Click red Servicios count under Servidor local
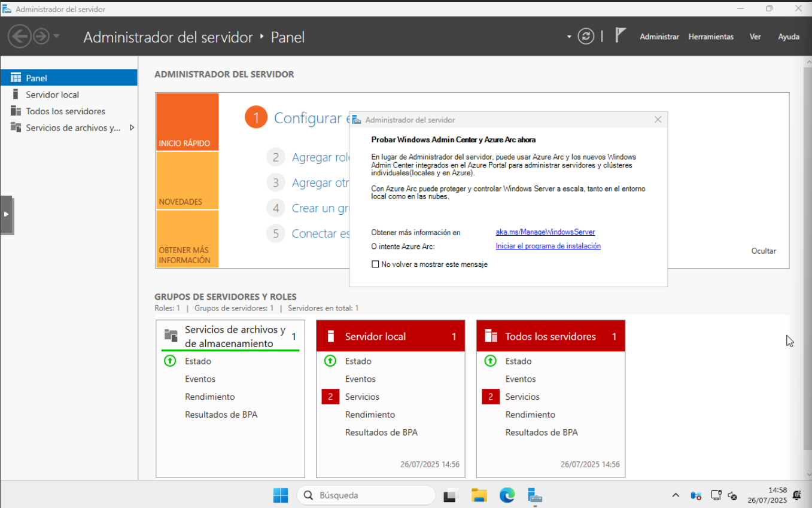The image size is (812, 508). (330, 397)
